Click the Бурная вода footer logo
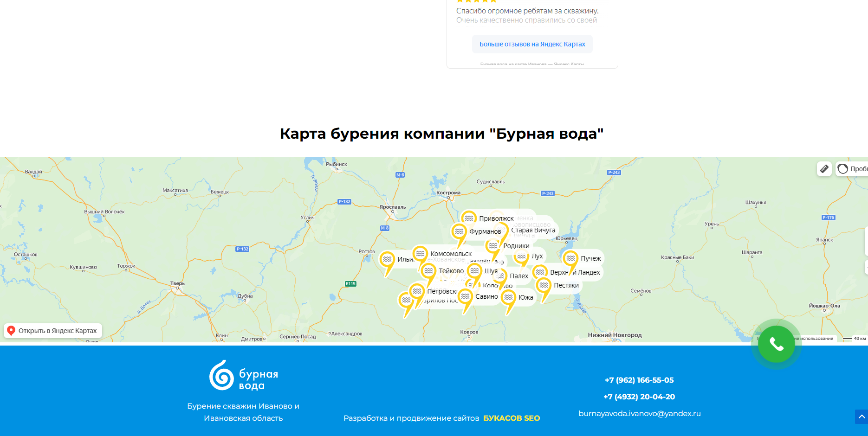The image size is (868, 436). coord(243,375)
